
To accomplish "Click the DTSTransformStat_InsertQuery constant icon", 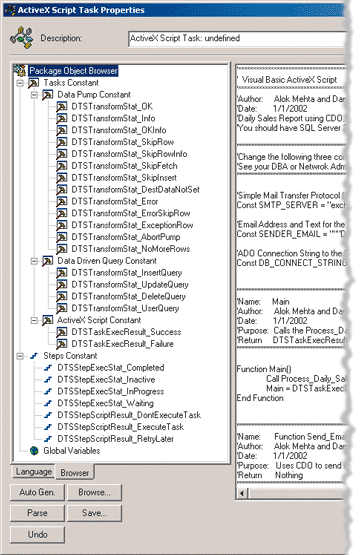I will tap(62, 273).
